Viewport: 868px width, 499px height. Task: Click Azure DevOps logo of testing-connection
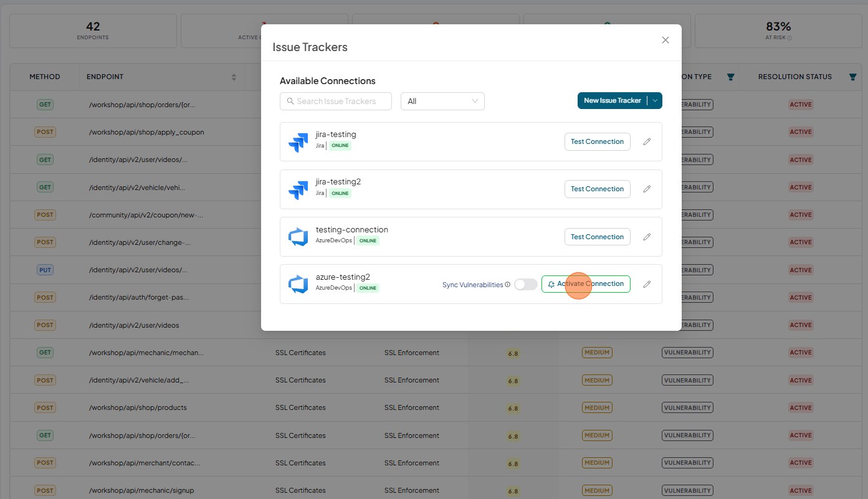298,237
